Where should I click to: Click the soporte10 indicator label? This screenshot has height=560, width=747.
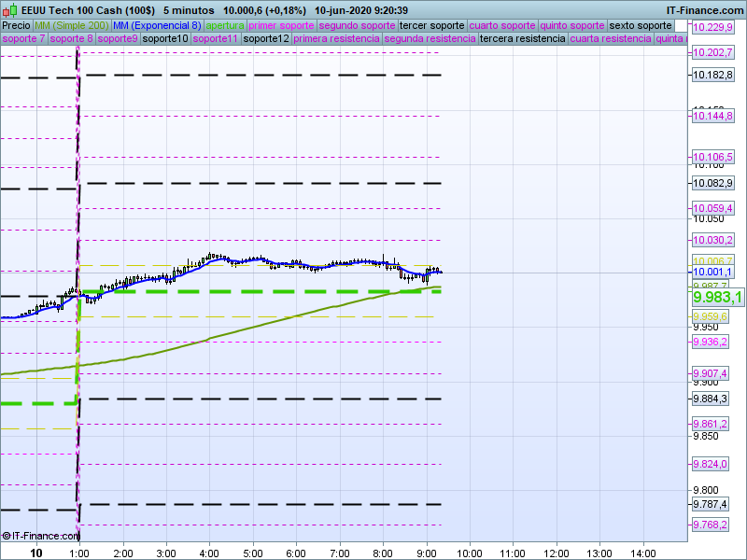[x=166, y=39]
